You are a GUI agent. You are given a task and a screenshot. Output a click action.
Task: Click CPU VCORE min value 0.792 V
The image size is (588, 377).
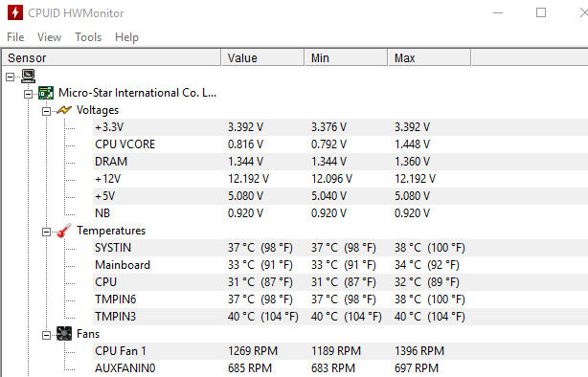[328, 144]
